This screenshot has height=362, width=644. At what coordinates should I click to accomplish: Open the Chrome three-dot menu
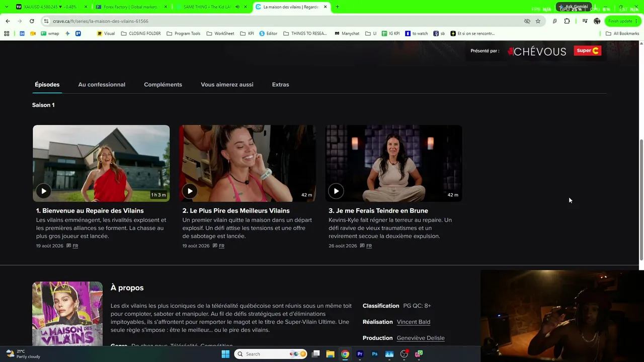pos(636,21)
